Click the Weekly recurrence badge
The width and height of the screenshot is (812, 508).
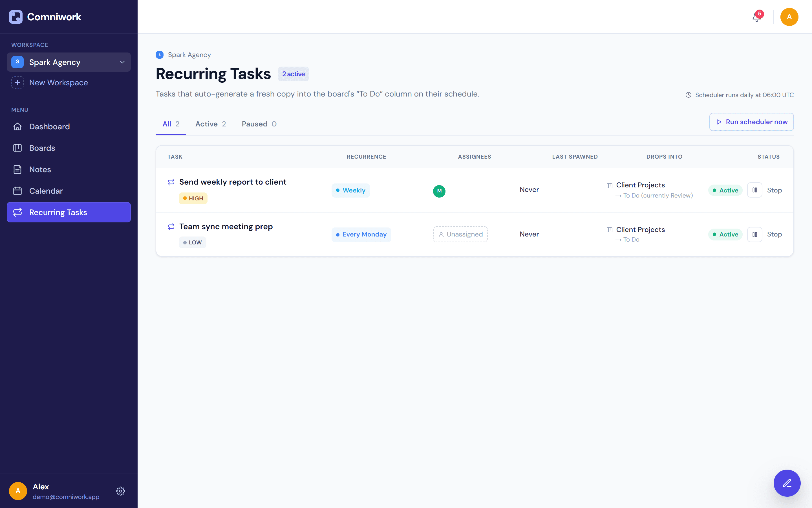(x=351, y=190)
